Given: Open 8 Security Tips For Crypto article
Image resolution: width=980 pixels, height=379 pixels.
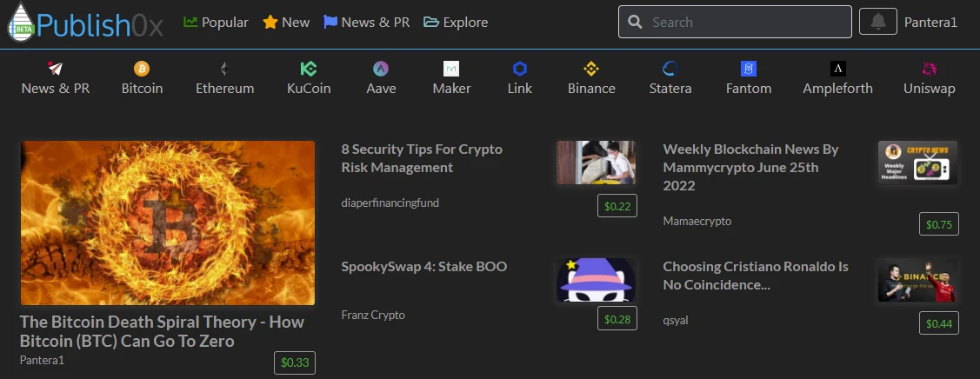Looking at the screenshot, I should click(422, 158).
